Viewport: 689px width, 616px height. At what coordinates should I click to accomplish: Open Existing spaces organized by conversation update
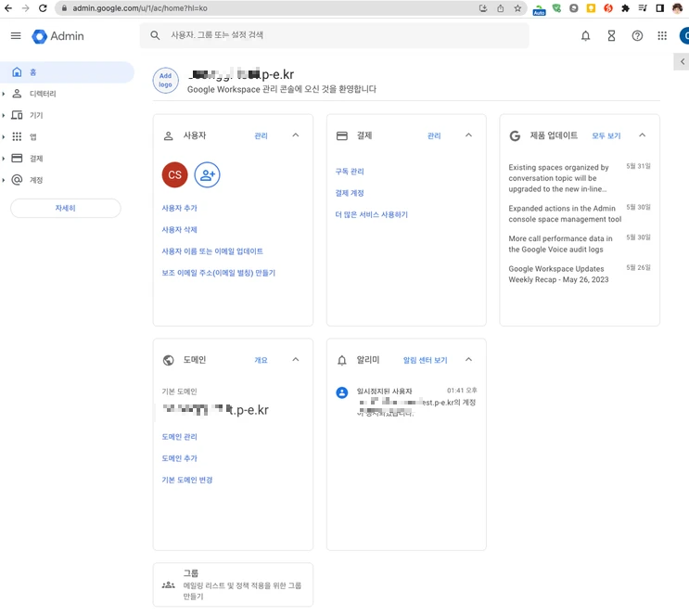coord(558,178)
